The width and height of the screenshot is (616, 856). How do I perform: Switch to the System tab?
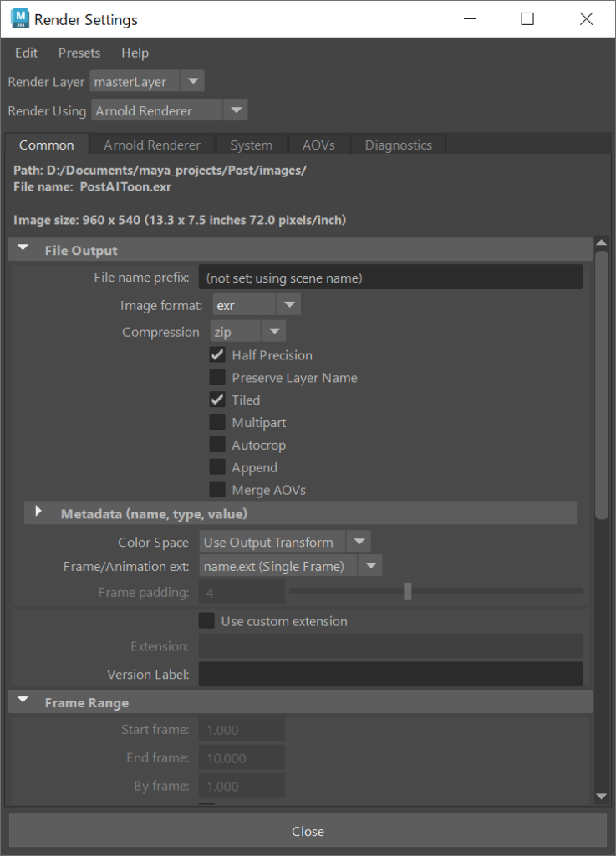(251, 145)
